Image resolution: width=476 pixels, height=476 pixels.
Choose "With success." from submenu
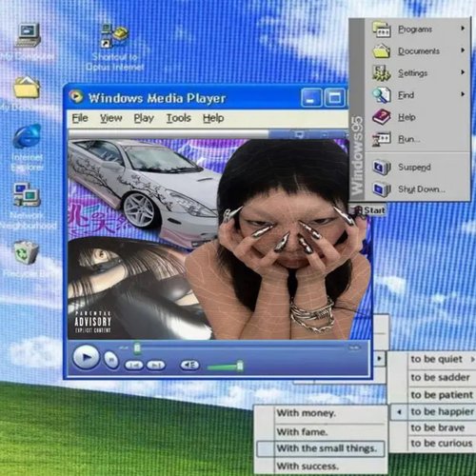click(307, 466)
